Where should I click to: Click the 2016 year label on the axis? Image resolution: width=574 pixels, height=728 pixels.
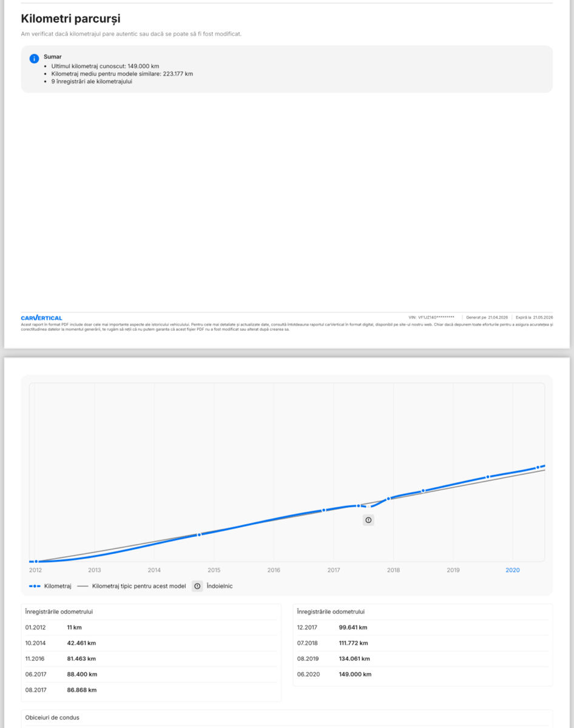(x=274, y=570)
